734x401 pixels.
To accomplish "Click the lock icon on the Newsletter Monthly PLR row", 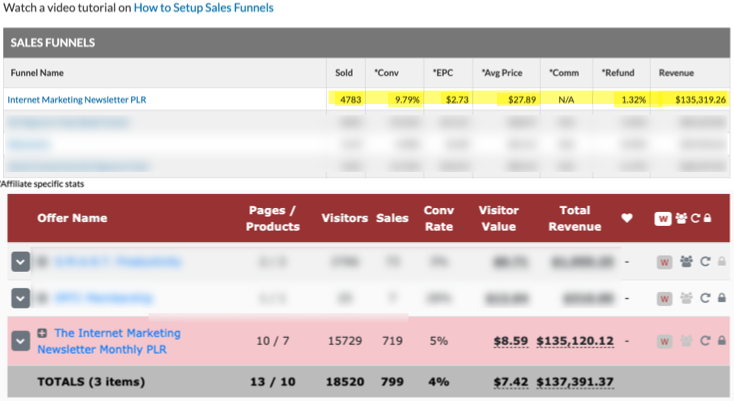I will pyautogui.click(x=722, y=341).
